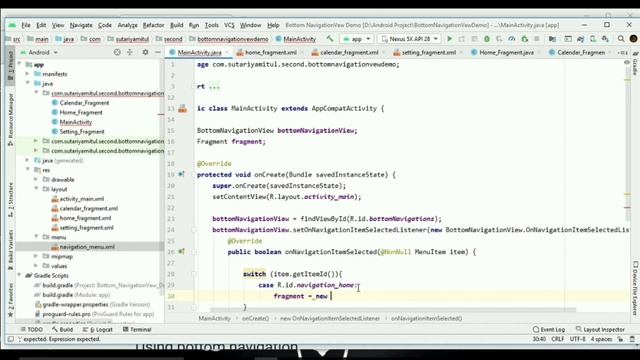Click the Scroll from Source target icon
Viewport: 640px width, 360px height.
click(117, 52)
